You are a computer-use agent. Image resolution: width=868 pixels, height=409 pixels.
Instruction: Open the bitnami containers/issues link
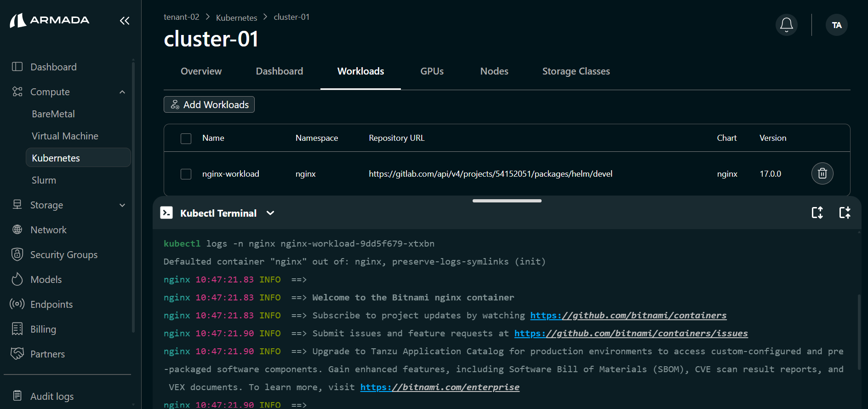631,333
